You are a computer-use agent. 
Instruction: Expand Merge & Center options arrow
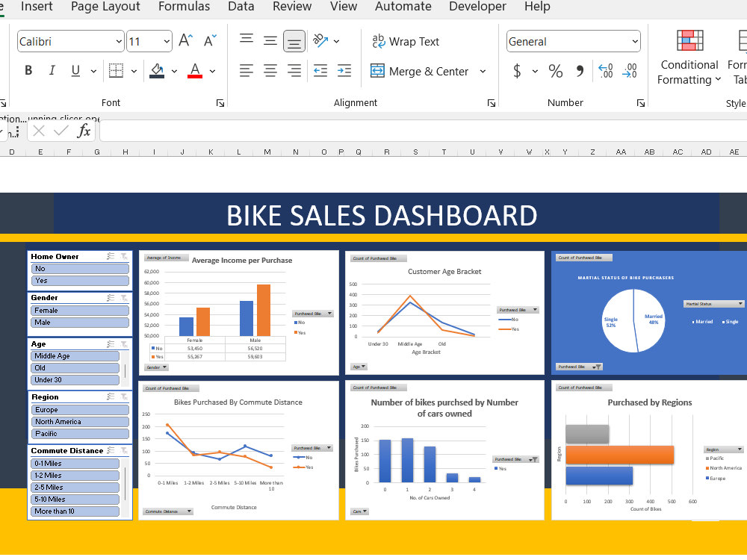tap(483, 72)
